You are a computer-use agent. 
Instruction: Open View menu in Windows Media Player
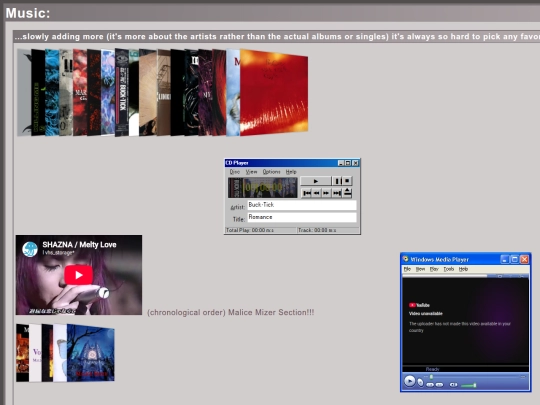(x=420, y=269)
